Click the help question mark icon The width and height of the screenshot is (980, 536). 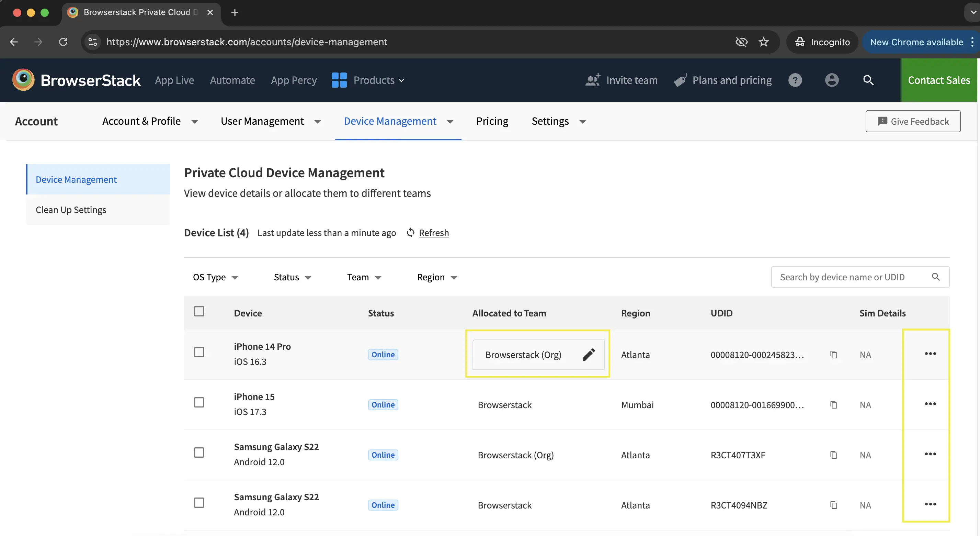[795, 80]
